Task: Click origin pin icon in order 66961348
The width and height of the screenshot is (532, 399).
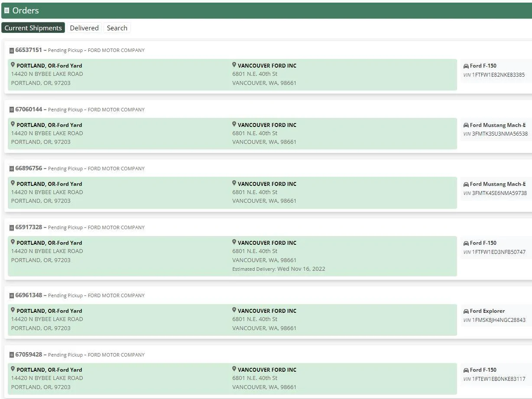Action: (13, 310)
